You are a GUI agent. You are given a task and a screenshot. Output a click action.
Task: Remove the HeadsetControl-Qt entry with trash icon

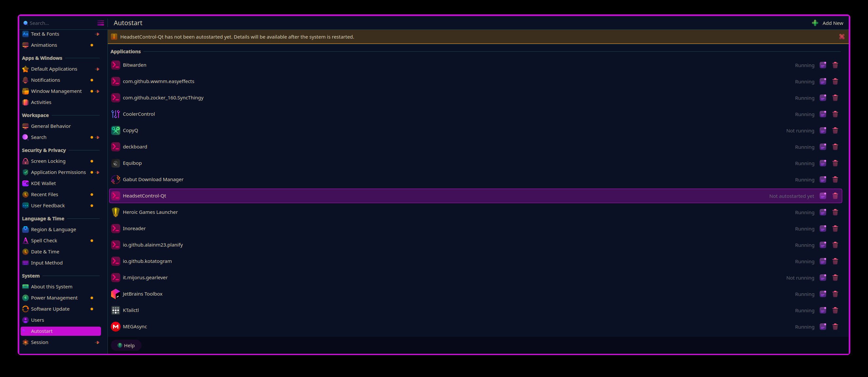[x=835, y=196]
